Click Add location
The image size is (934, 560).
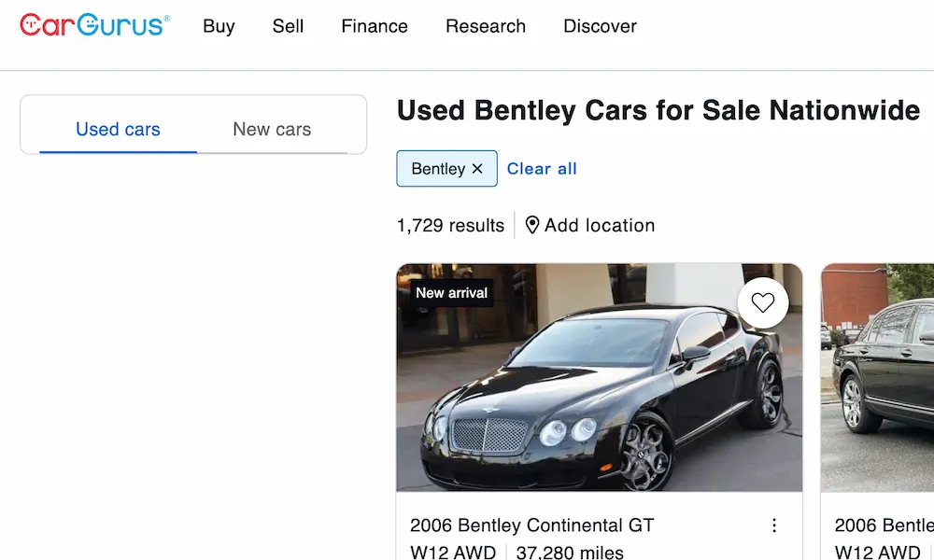598,225
